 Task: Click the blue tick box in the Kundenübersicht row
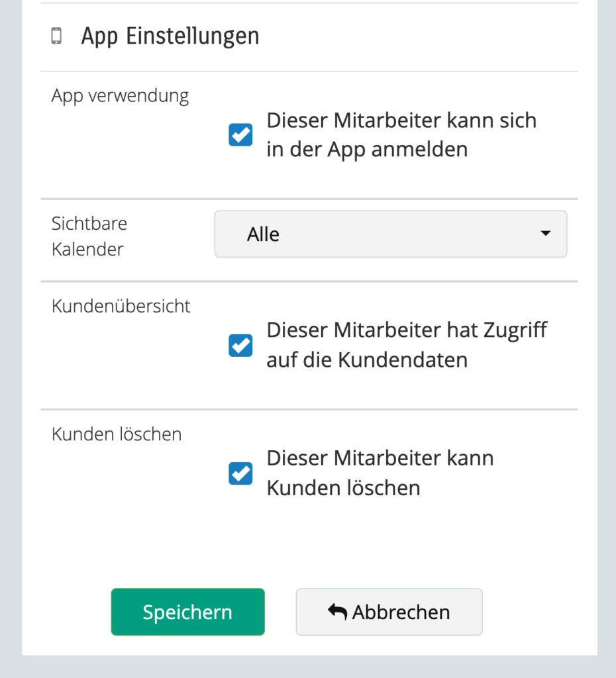tap(240, 345)
